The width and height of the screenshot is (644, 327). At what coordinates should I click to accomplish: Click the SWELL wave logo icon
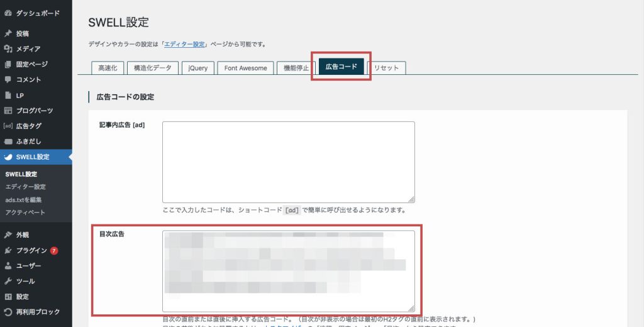pyautogui.click(x=8, y=157)
